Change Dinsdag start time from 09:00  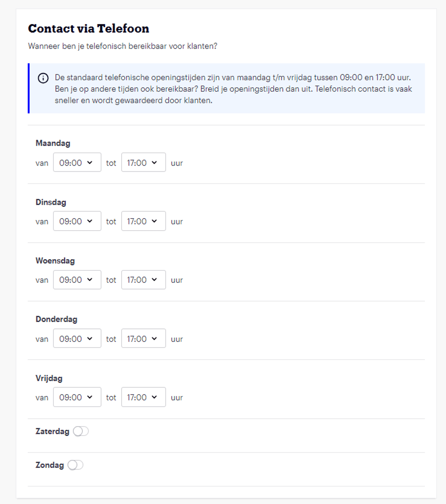pyautogui.click(x=77, y=221)
